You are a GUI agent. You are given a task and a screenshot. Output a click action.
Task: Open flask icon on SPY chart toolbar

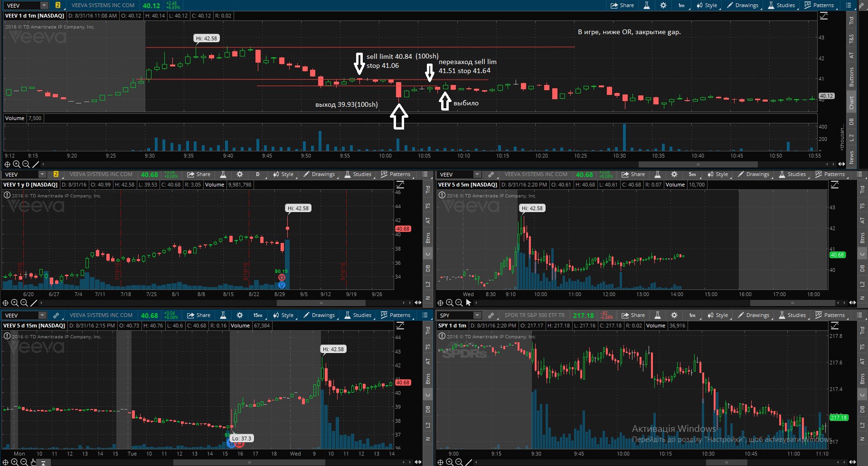[x=658, y=315]
